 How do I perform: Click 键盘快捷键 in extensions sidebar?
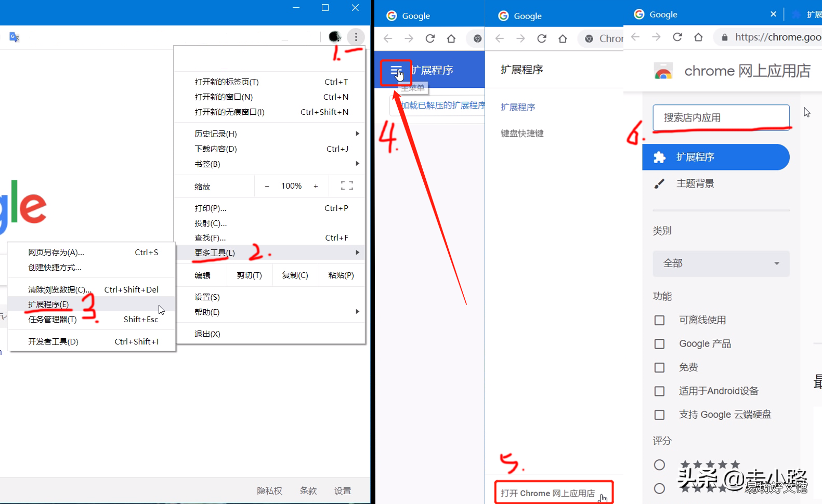click(522, 133)
